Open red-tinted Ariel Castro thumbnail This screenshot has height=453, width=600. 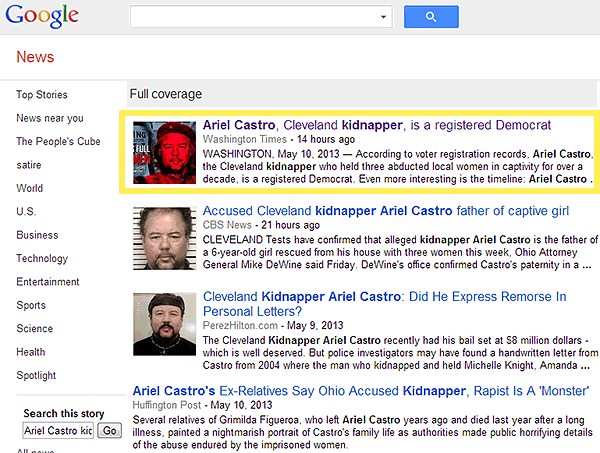[165, 153]
